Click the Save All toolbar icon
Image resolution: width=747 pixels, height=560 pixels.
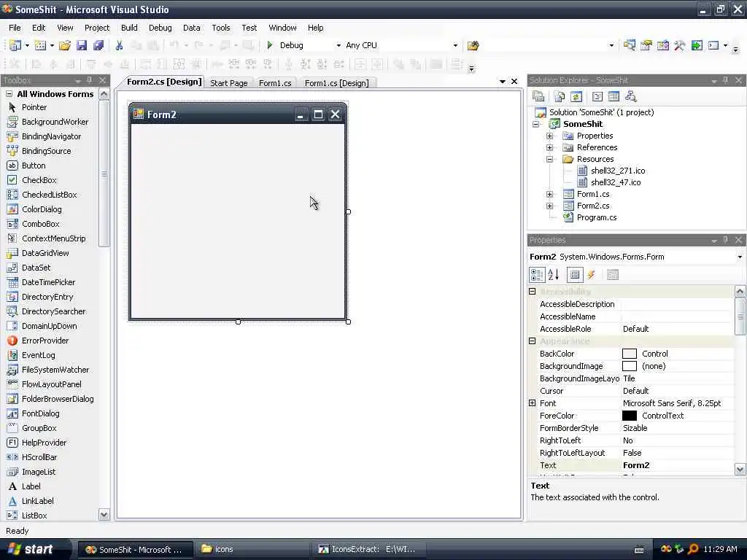[x=98, y=45]
